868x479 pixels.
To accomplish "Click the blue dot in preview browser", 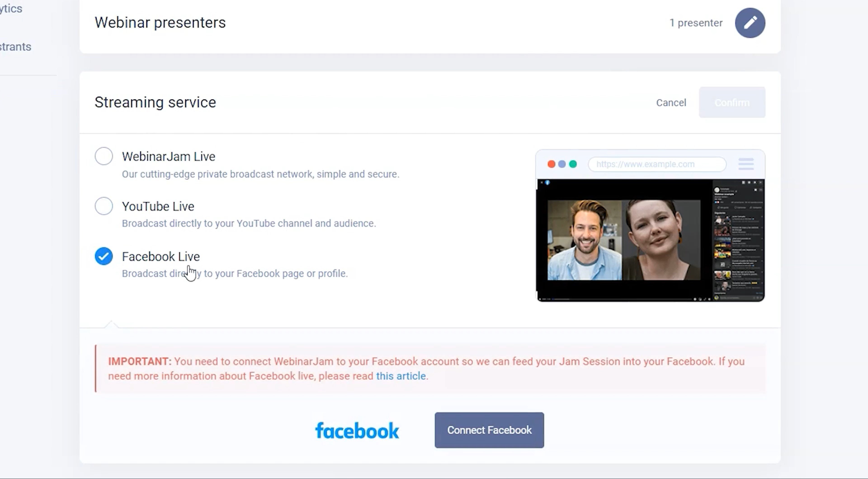I will coord(562,164).
